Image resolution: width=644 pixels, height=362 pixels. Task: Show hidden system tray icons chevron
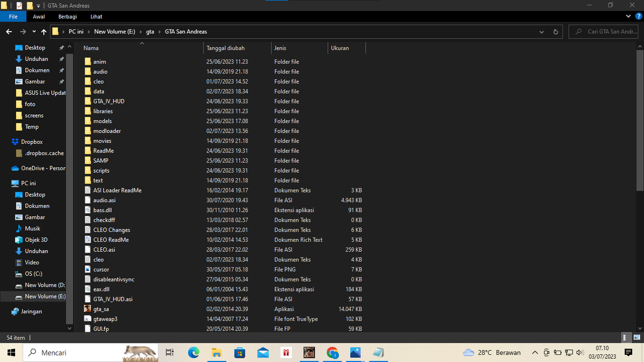(535, 352)
